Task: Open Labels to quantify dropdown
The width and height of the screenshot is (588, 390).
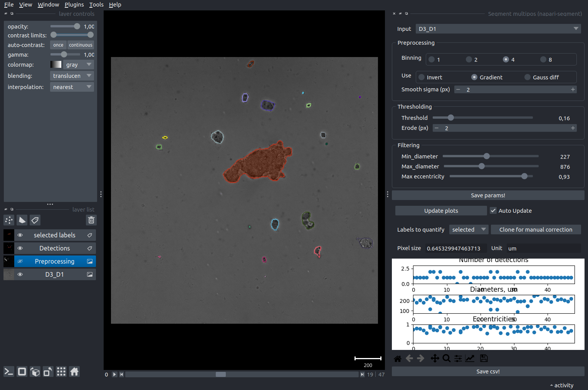Action: click(469, 230)
